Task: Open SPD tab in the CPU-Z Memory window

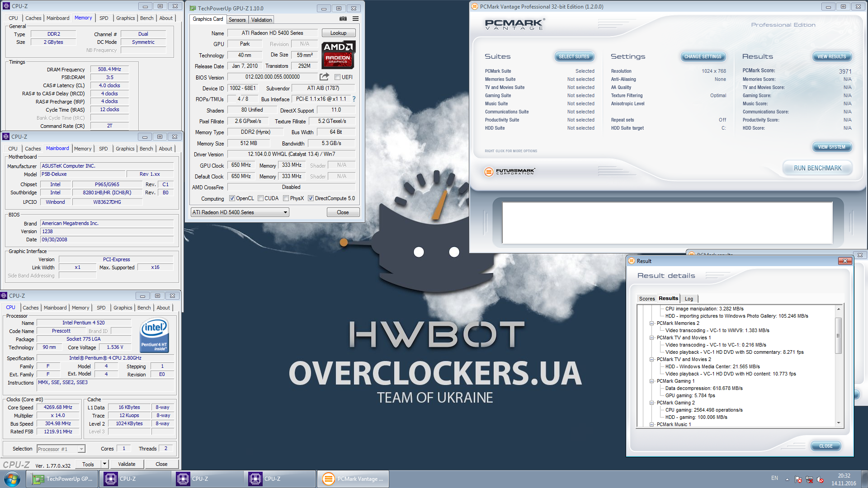Action: [104, 18]
